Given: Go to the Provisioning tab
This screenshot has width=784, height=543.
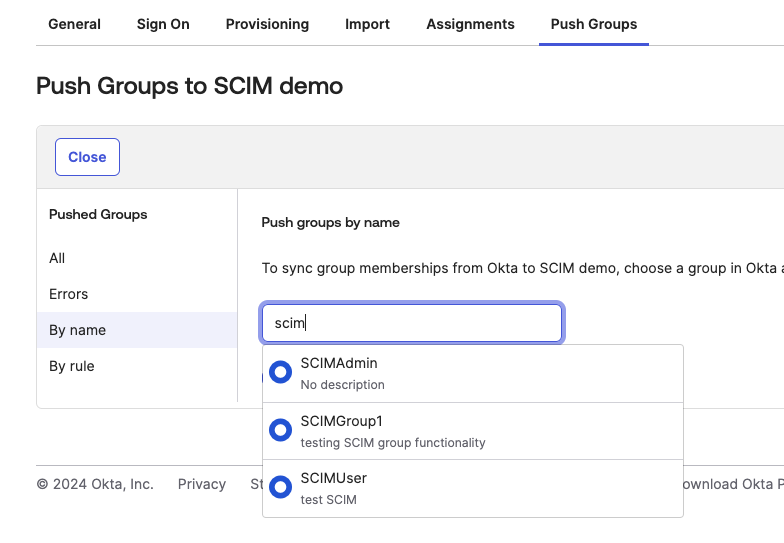Looking at the screenshot, I should pyautogui.click(x=267, y=24).
